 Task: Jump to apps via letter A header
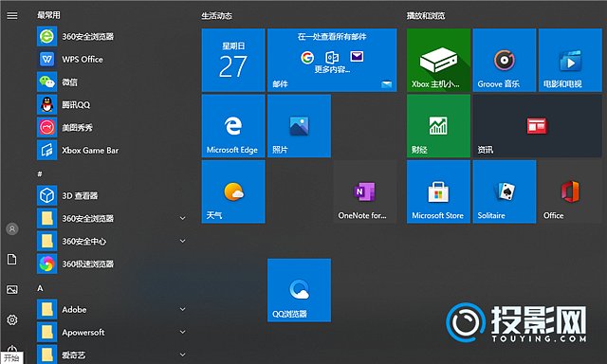(x=40, y=288)
